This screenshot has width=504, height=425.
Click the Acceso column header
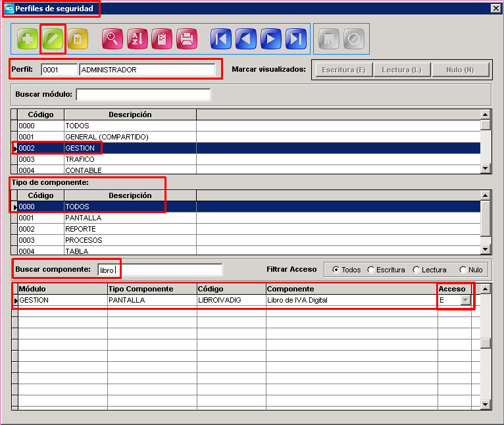[454, 289]
